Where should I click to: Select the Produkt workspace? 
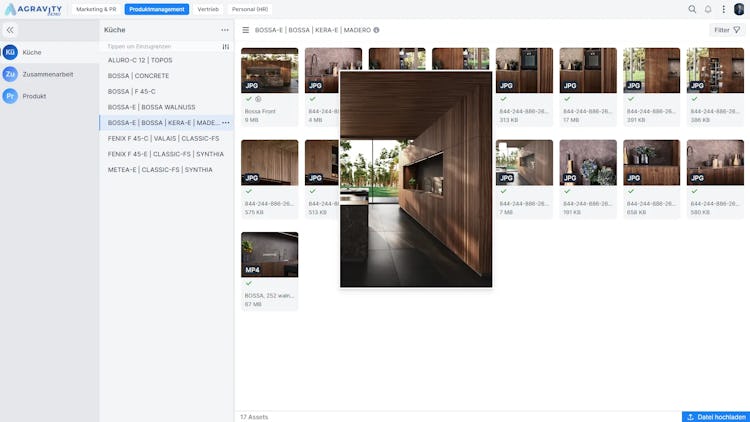(x=49, y=96)
